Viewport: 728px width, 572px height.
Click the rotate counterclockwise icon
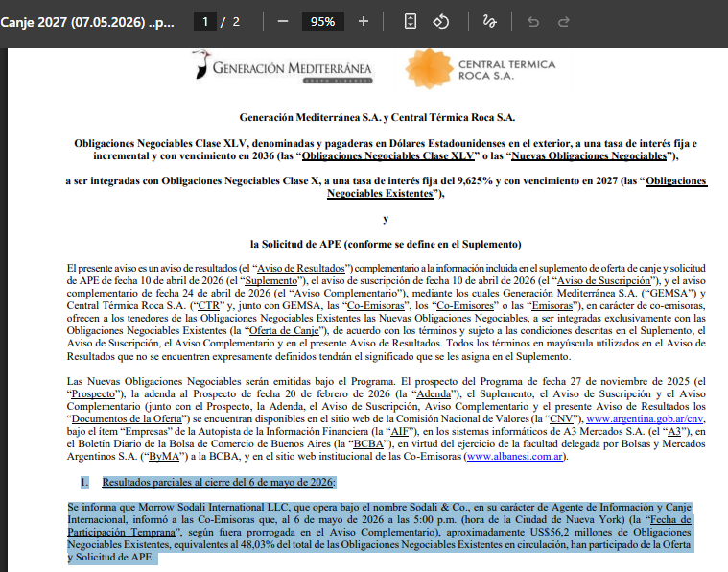point(440,21)
